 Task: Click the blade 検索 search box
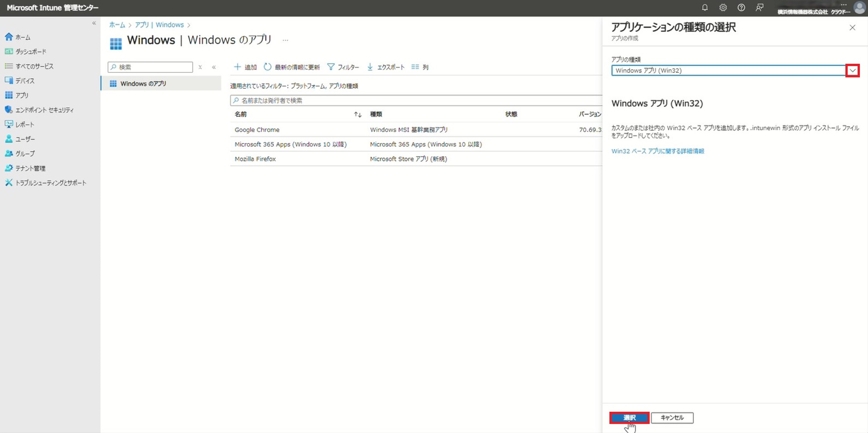pos(150,67)
